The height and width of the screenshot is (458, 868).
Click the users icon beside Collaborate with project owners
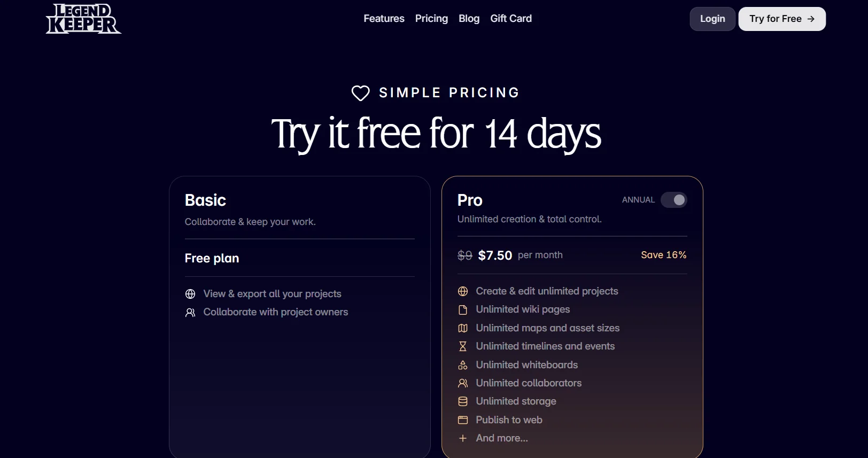(x=190, y=312)
